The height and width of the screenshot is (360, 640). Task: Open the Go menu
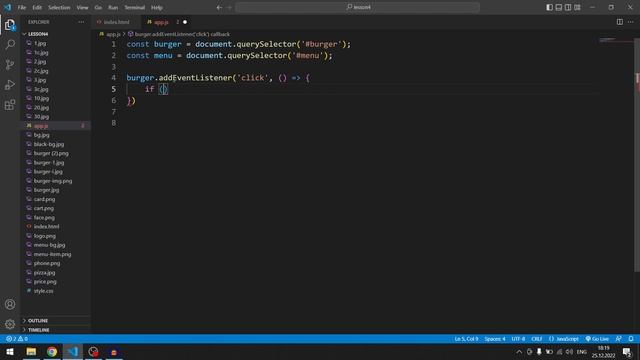click(98, 7)
